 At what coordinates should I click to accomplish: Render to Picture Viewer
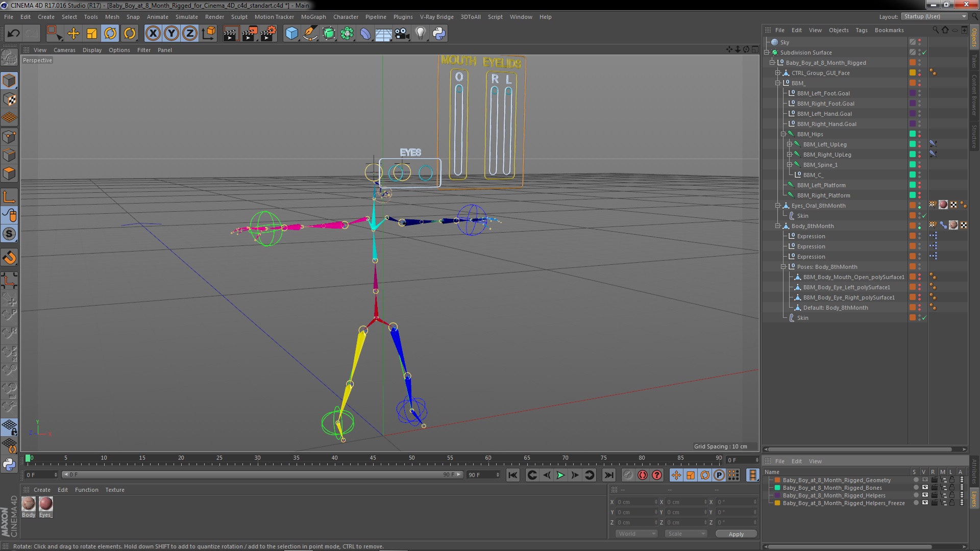[249, 34]
